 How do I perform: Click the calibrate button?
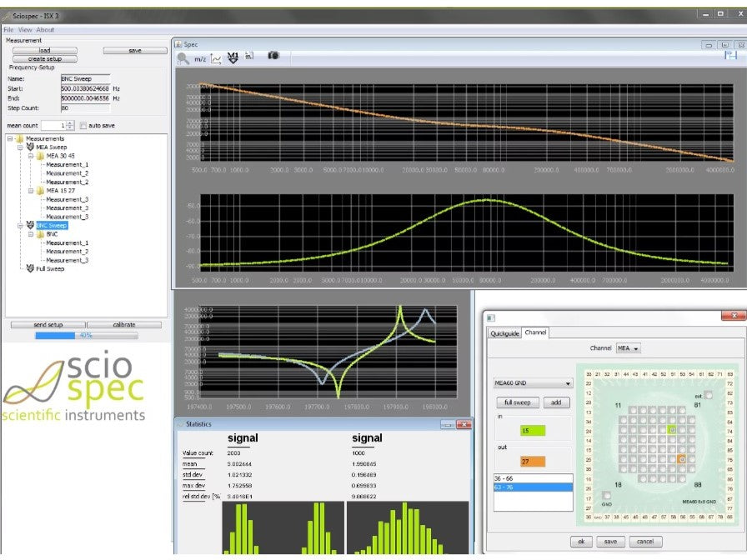pos(124,324)
